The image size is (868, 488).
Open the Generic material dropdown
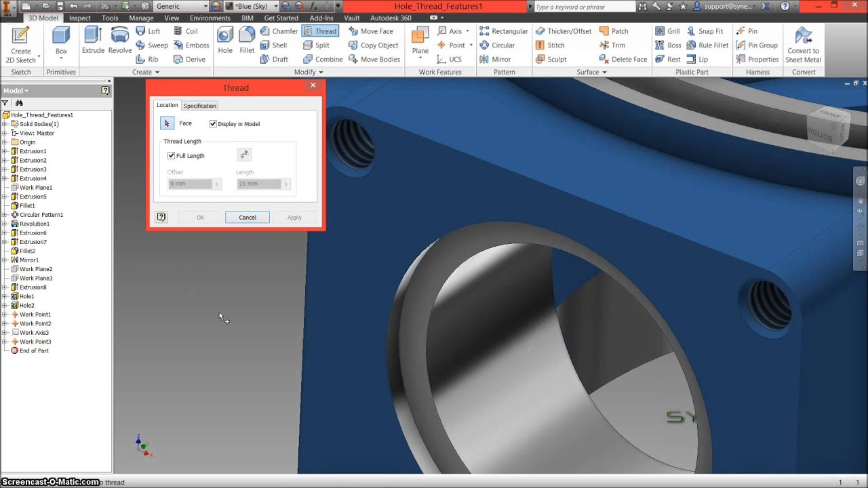pyautogui.click(x=205, y=6)
